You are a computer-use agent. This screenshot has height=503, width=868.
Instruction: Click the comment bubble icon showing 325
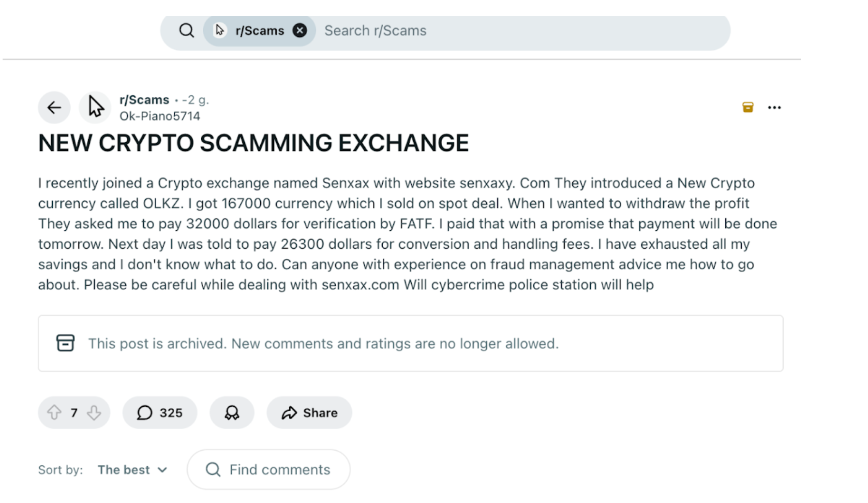tap(144, 413)
